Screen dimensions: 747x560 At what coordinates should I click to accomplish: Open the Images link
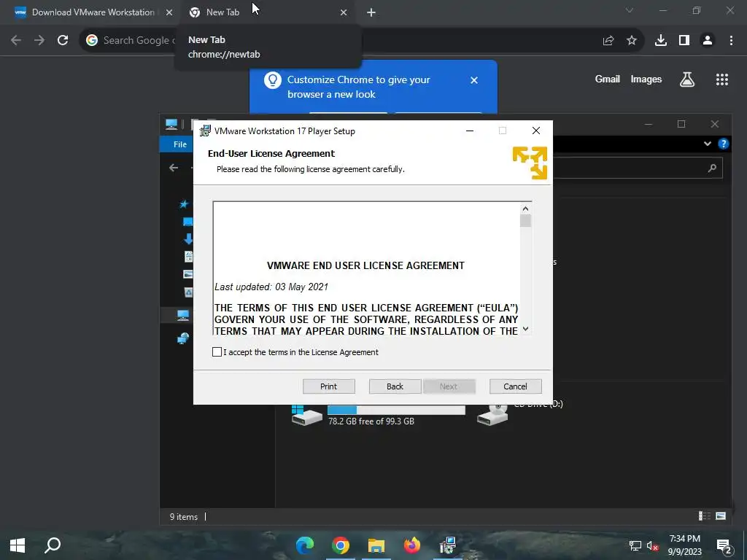point(646,79)
